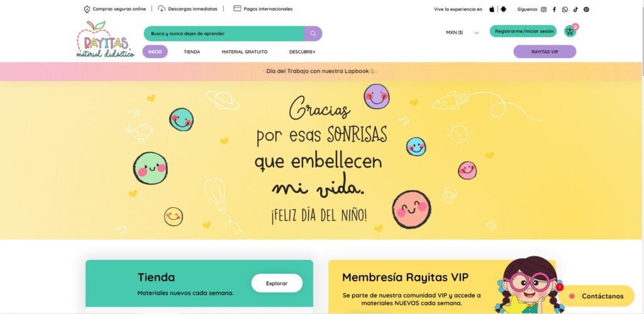644x314 pixels.
Task: Select the INICIO nav tab
Action: point(155,51)
